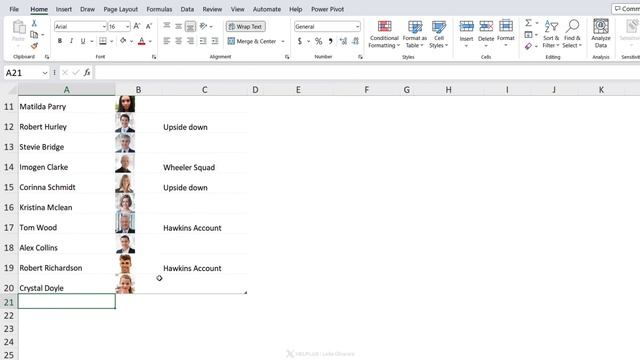The image size is (640, 360).
Task: Center cell text horizontally
Action: coord(178,41)
